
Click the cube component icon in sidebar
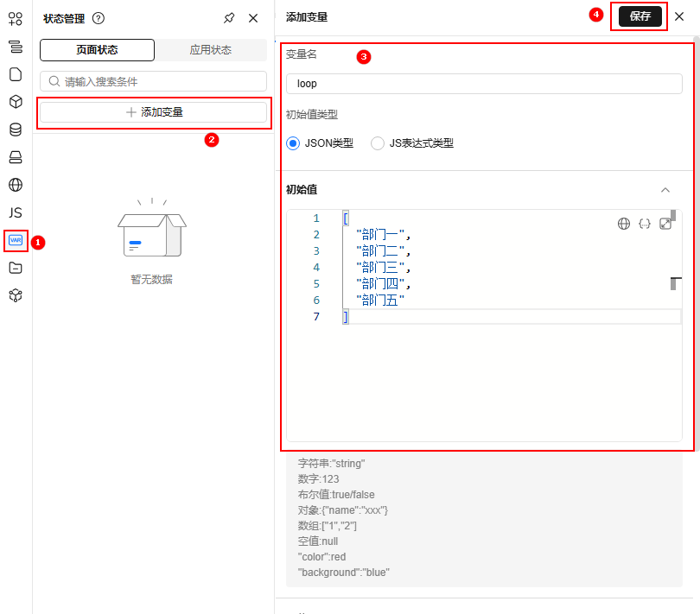[x=16, y=102]
